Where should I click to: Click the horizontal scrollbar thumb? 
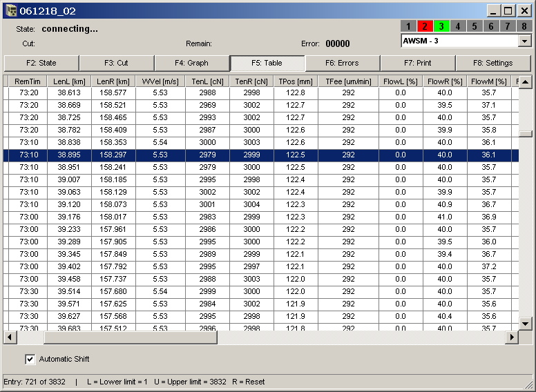[x=130, y=337]
